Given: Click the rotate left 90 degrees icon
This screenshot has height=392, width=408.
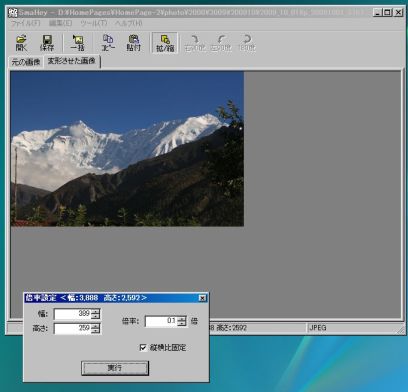Looking at the screenshot, I should [x=221, y=43].
